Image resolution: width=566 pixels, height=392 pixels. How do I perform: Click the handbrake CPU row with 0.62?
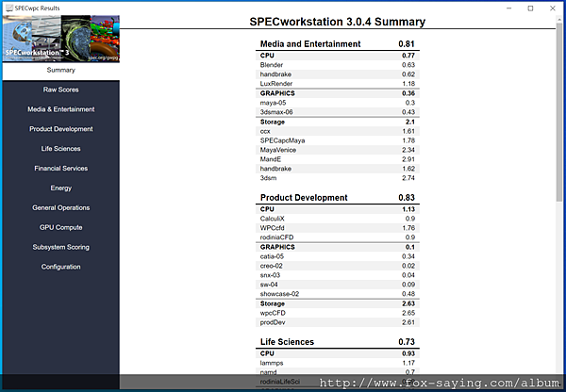338,74
